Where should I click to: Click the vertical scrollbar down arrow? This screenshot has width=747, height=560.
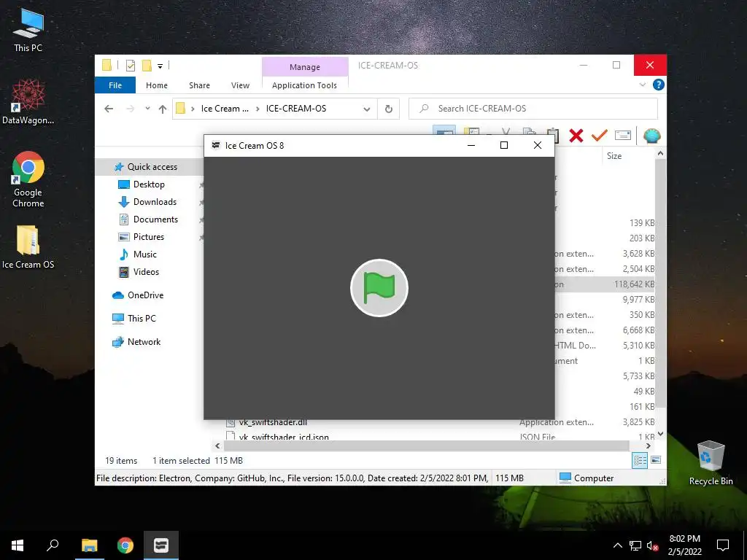click(660, 434)
